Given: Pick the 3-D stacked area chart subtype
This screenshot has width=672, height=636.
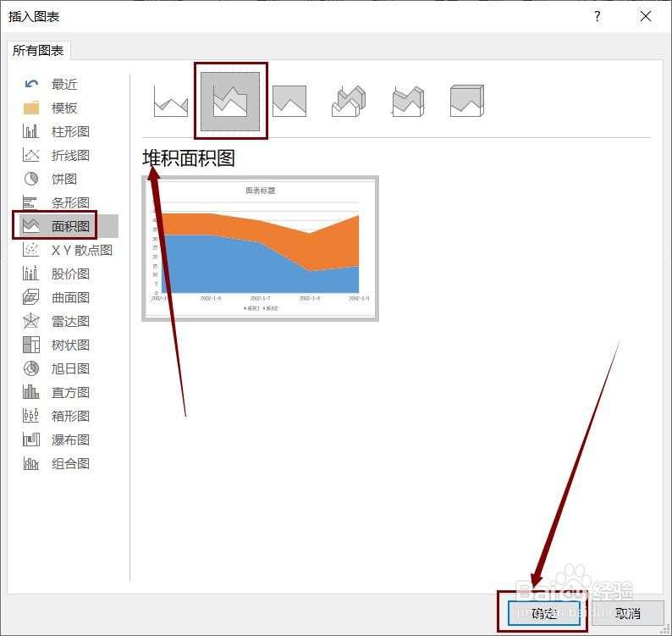Looking at the screenshot, I should (x=408, y=102).
